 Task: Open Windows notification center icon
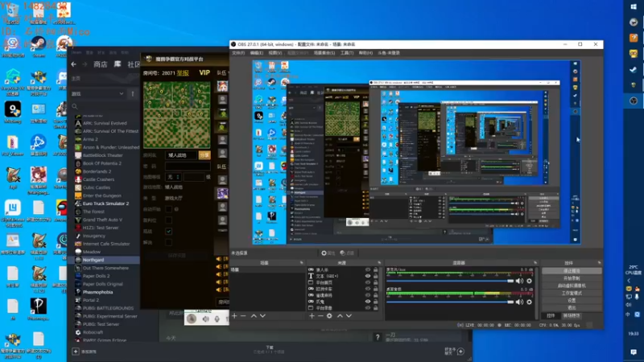634,352
